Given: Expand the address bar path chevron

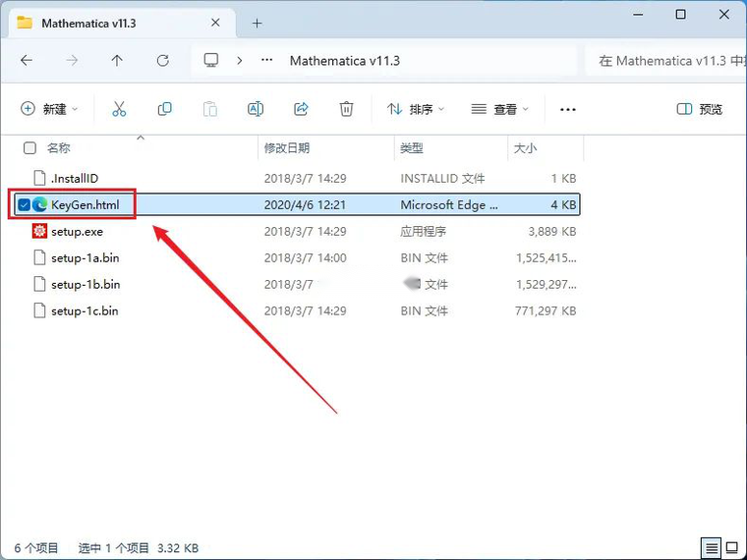Looking at the screenshot, I should point(240,61).
